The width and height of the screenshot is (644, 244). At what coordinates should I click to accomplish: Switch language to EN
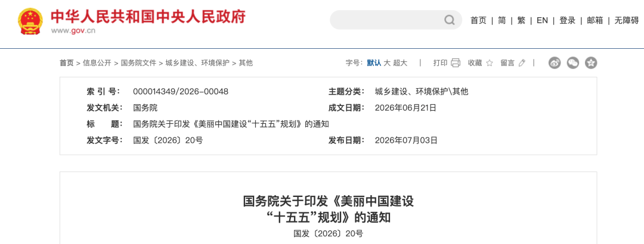point(542,20)
